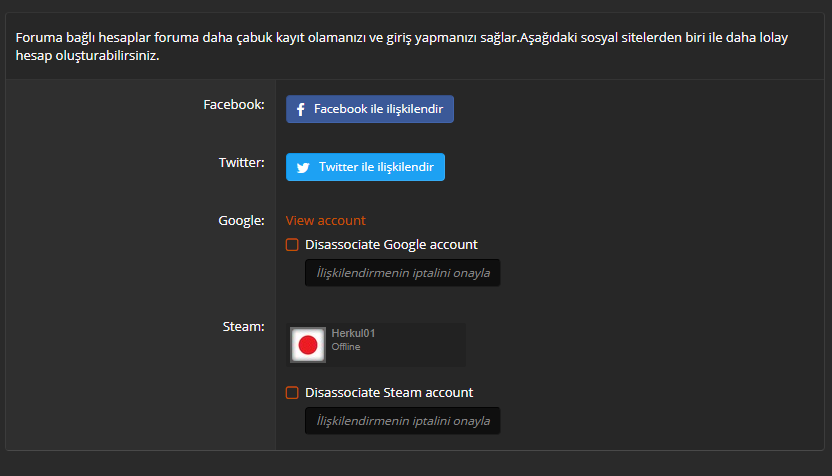Click the Facebook 'f' logo icon
Screen dimensions: 832x476
(x=300, y=109)
